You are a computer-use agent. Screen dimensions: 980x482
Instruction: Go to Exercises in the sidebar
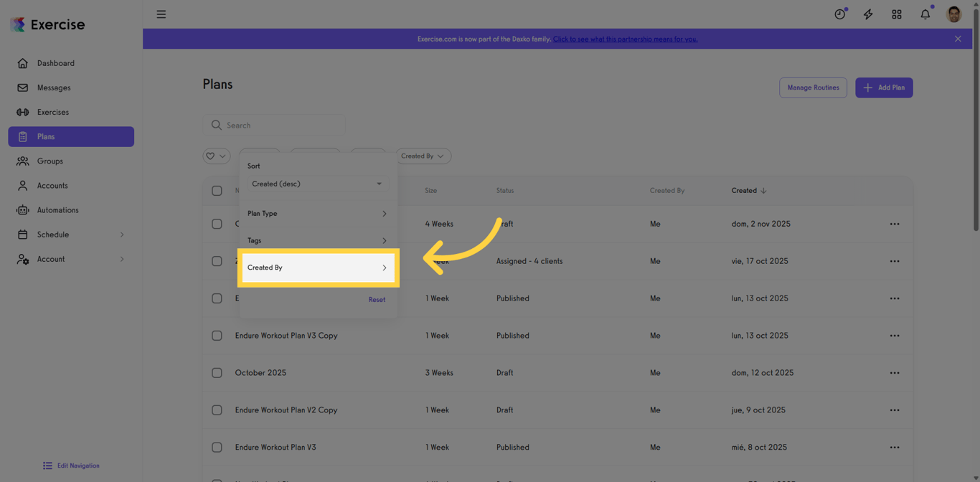53,113
